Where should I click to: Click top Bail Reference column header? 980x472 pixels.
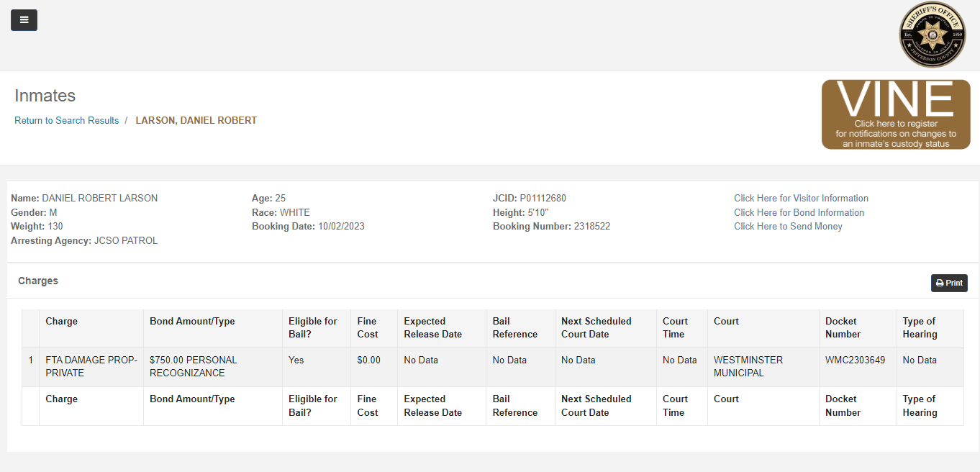(521, 328)
